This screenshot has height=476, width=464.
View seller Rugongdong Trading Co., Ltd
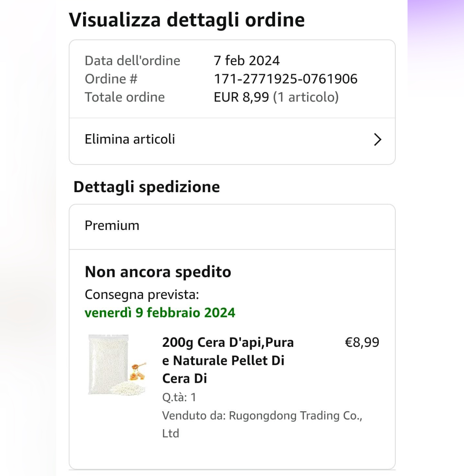(x=262, y=424)
